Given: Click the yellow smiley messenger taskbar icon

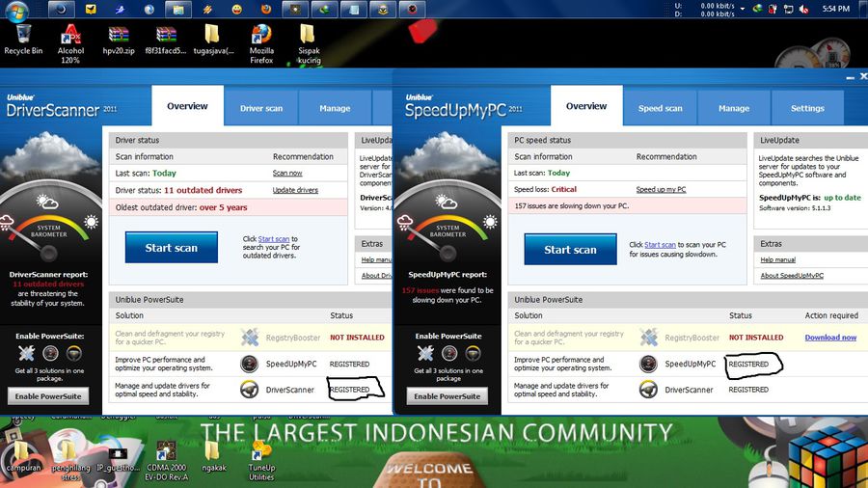Looking at the screenshot, I should [x=237, y=10].
